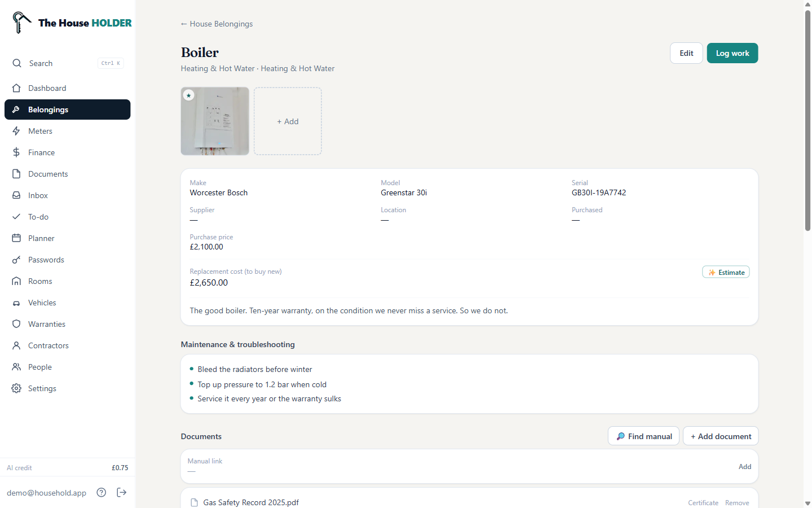
Task: Click the make value Worcester Bosch
Action: [219, 192]
